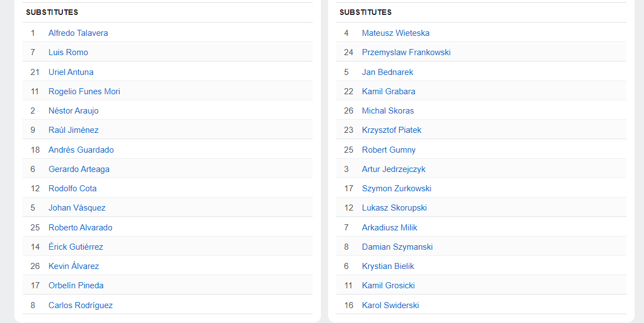644x323 pixels.
Task: Open Alfredo Talavera player link
Action: (78, 33)
